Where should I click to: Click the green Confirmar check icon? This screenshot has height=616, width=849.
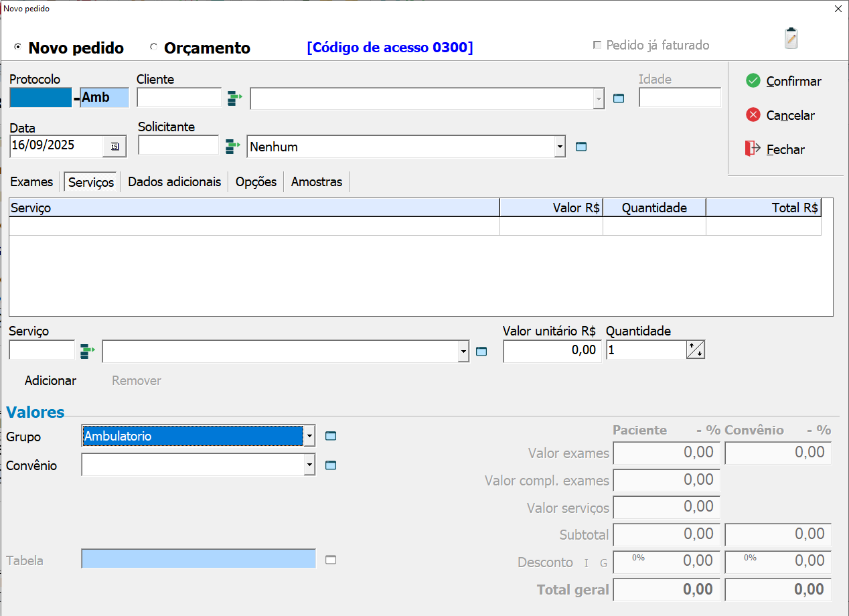click(x=753, y=80)
